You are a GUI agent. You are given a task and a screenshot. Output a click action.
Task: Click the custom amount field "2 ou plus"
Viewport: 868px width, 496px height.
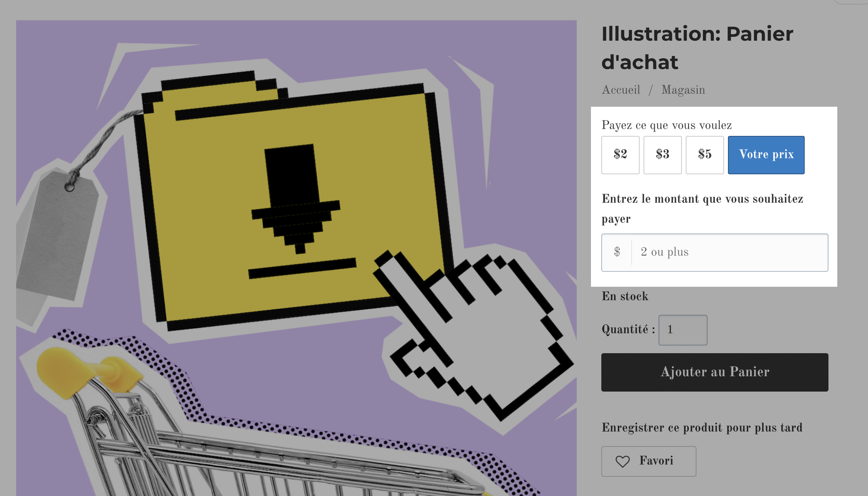[729, 252]
